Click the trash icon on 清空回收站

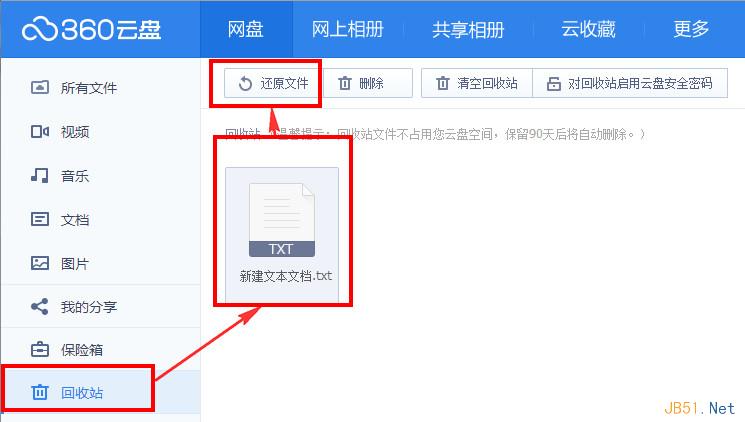(443, 83)
